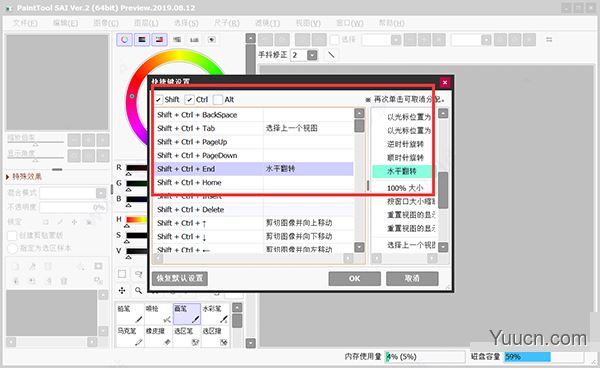600x368 pixels.
Task: Choose 100% 大小 in the command list
Action: [404, 188]
